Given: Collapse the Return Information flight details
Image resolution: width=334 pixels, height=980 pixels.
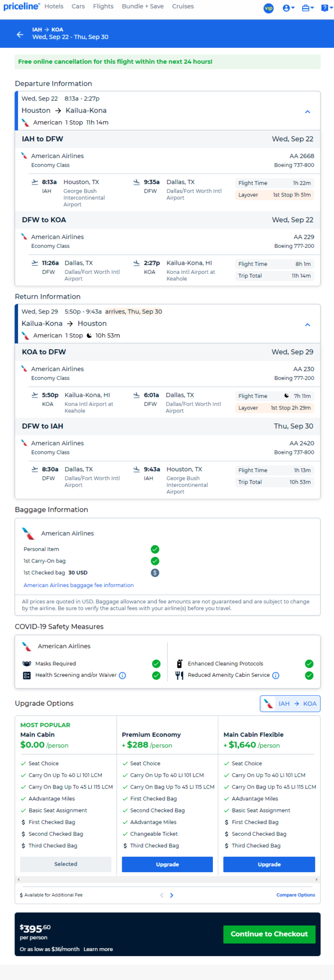Looking at the screenshot, I should point(308,325).
